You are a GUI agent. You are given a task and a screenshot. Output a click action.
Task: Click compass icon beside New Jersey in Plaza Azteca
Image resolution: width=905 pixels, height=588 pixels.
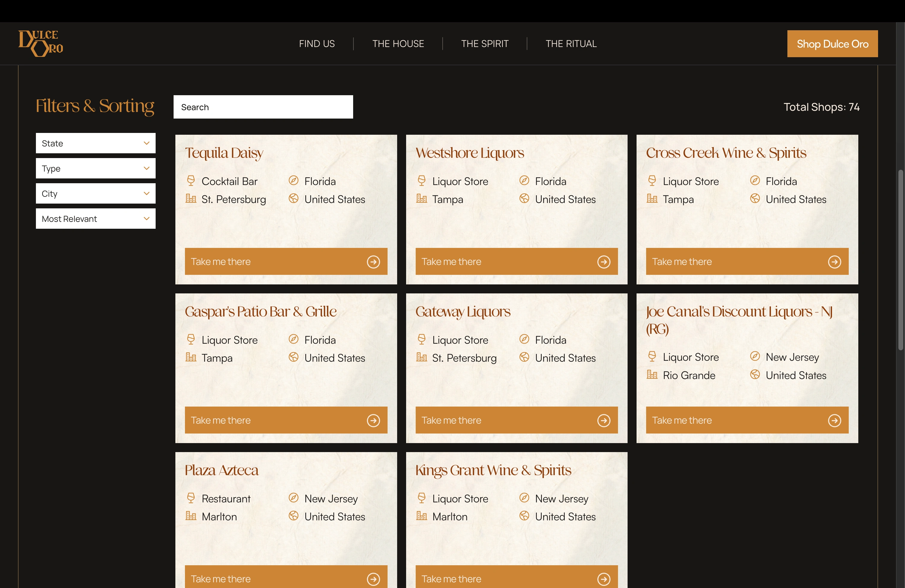(293, 498)
